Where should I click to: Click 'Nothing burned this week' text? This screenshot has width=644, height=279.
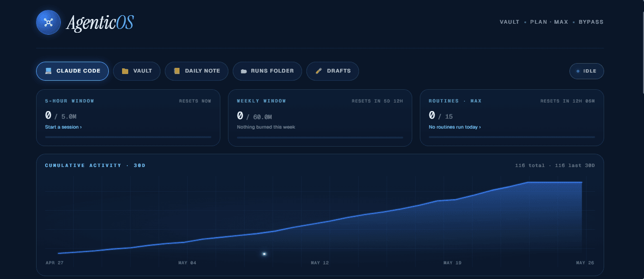(x=266, y=127)
